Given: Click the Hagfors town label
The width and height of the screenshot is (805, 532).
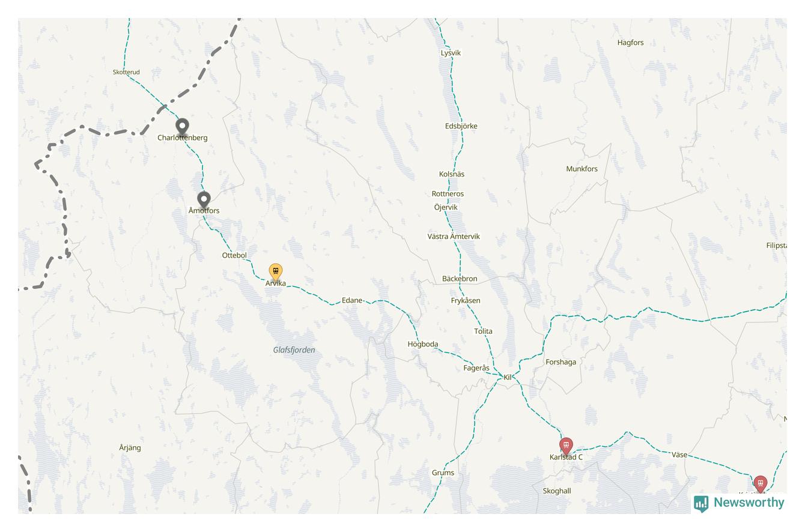Looking at the screenshot, I should pyautogui.click(x=630, y=43).
